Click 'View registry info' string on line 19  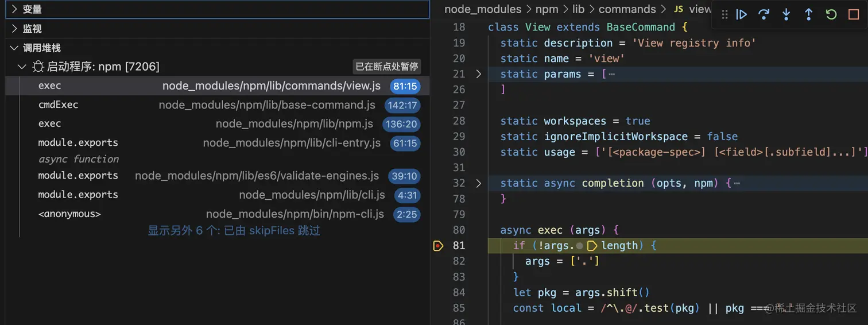click(x=694, y=43)
